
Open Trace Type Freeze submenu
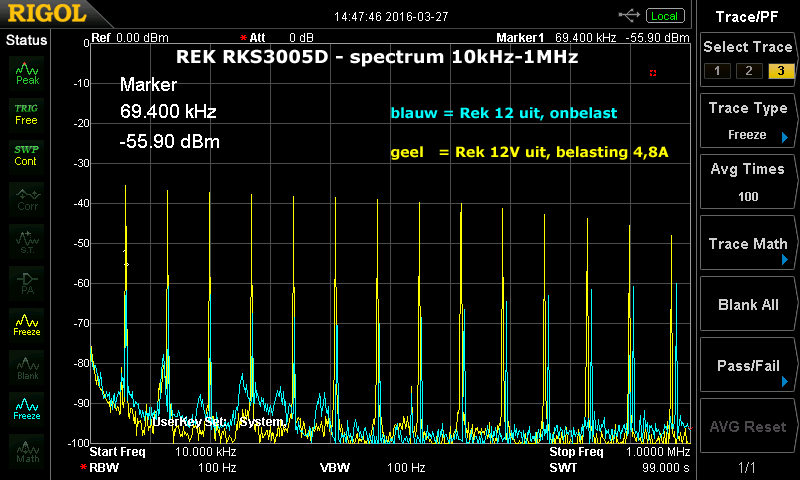coord(747,120)
